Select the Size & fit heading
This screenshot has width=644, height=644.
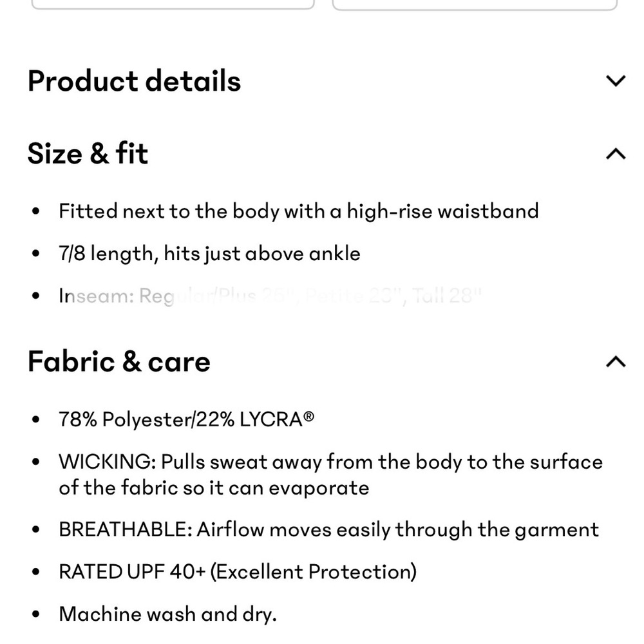(88, 154)
